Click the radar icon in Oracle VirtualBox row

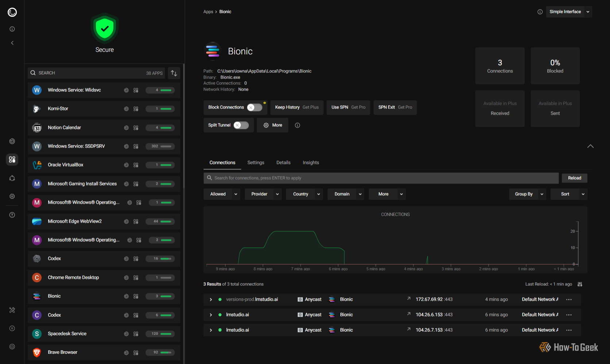(126, 165)
